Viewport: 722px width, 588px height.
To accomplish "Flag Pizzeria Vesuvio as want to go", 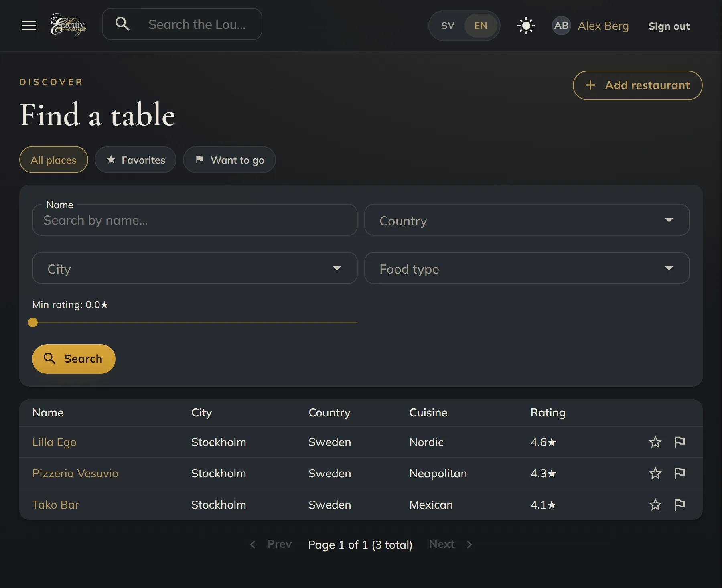I will (679, 473).
